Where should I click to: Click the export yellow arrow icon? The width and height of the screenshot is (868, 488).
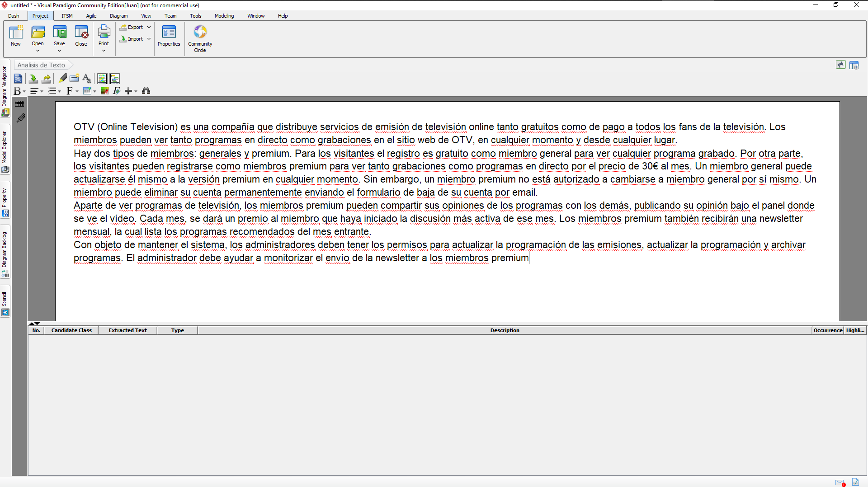tap(46, 79)
